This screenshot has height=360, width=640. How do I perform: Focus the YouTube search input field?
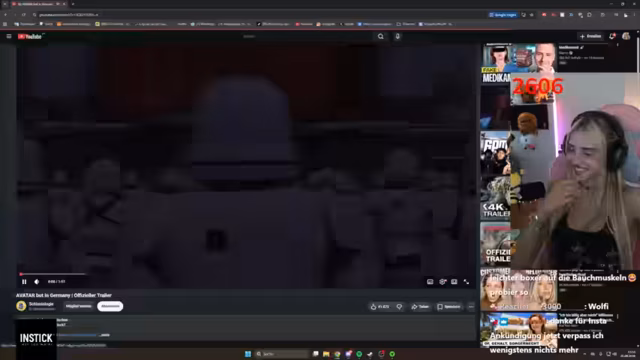(x=308, y=36)
